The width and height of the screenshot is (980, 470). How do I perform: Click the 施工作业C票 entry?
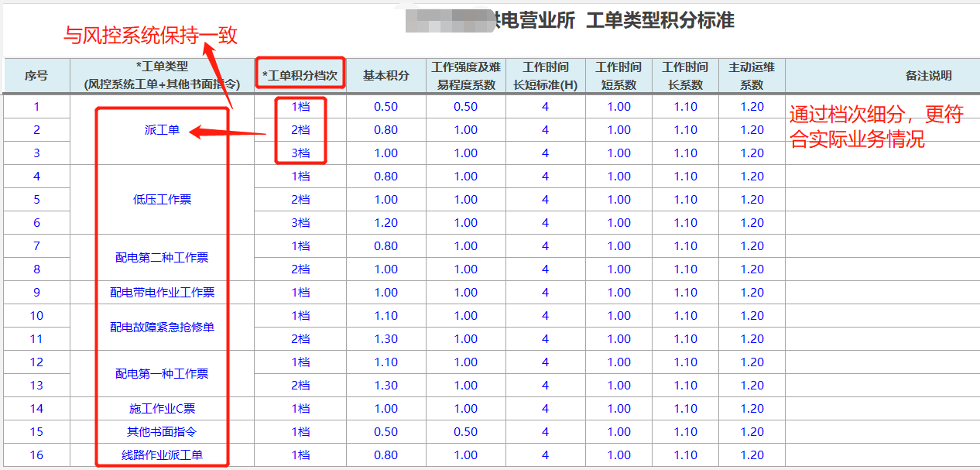click(x=162, y=409)
